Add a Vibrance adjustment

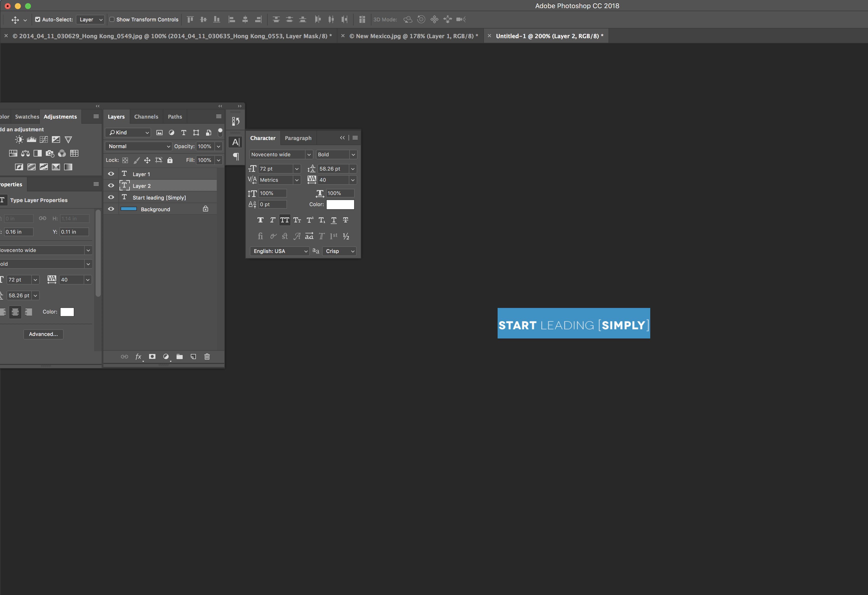[x=68, y=140]
